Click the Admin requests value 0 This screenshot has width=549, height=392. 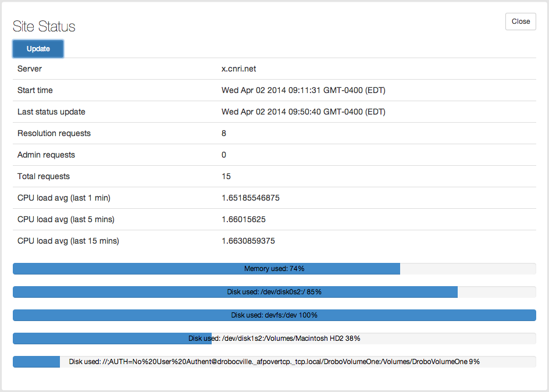click(224, 155)
